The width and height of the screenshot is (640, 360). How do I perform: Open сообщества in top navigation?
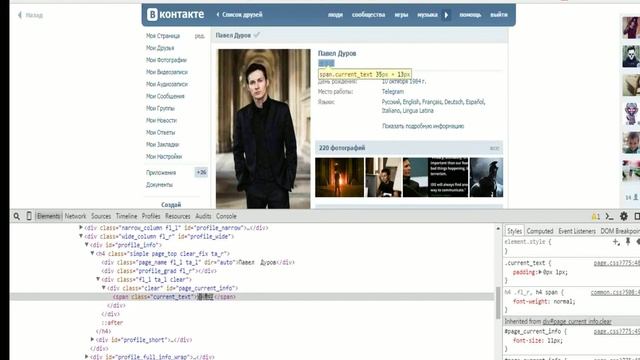point(369,15)
